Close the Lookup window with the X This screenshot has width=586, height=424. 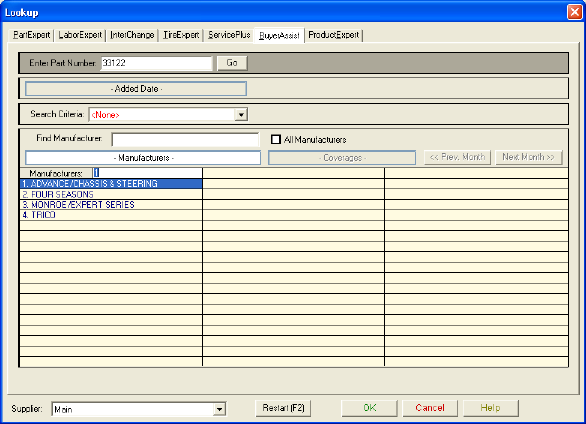coord(574,12)
